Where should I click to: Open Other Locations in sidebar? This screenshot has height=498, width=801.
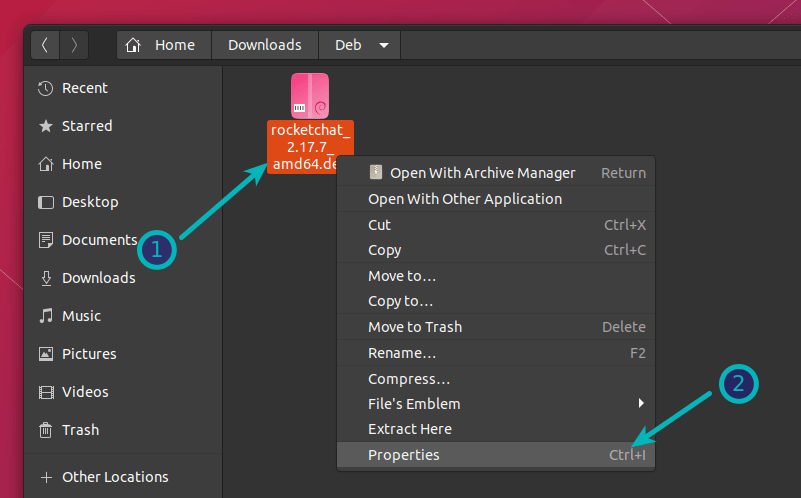114,477
